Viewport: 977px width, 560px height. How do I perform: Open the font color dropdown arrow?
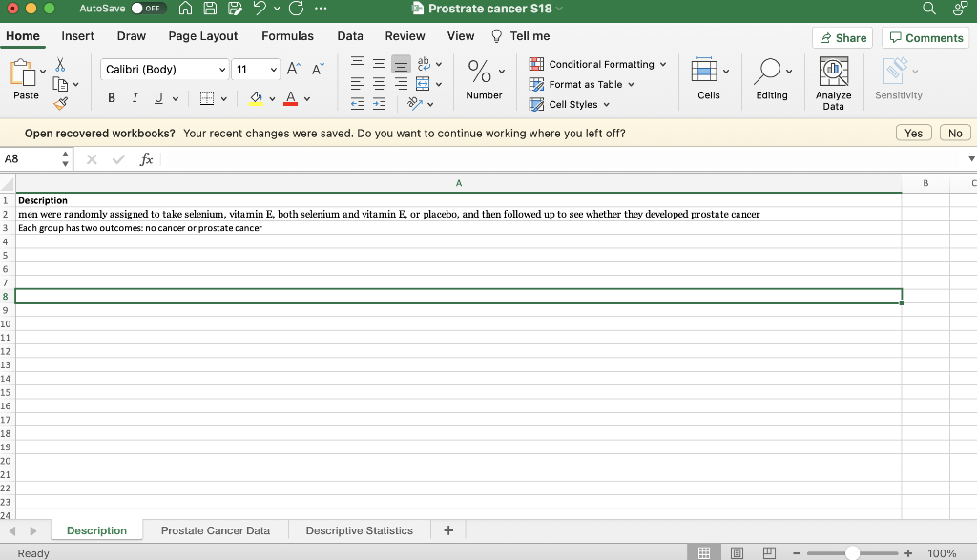(x=307, y=99)
